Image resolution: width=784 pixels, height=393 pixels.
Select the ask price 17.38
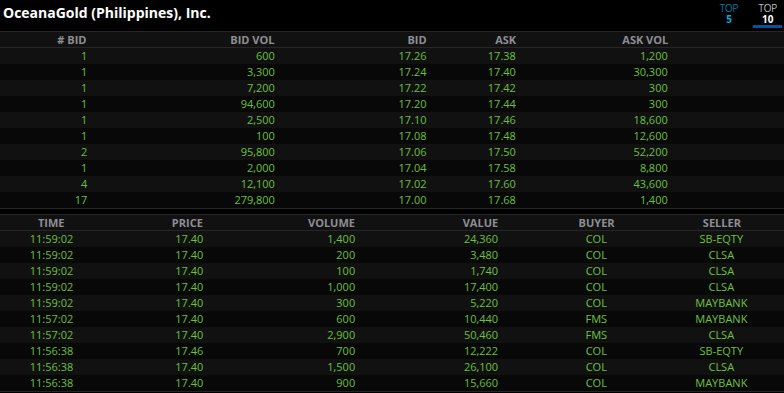502,56
